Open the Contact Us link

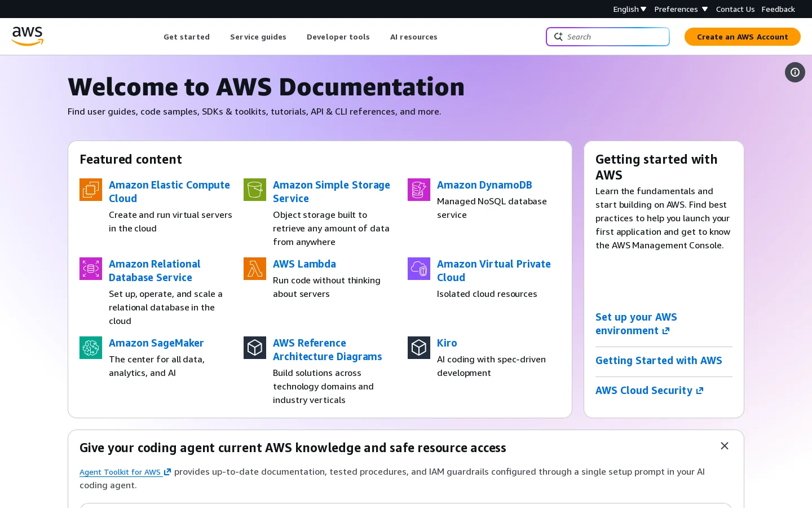pyautogui.click(x=735, y=9)
